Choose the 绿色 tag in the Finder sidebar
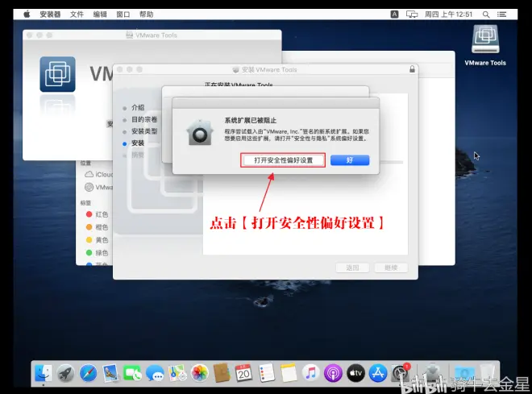Viewport: 532px width, 394px height. 97,253
